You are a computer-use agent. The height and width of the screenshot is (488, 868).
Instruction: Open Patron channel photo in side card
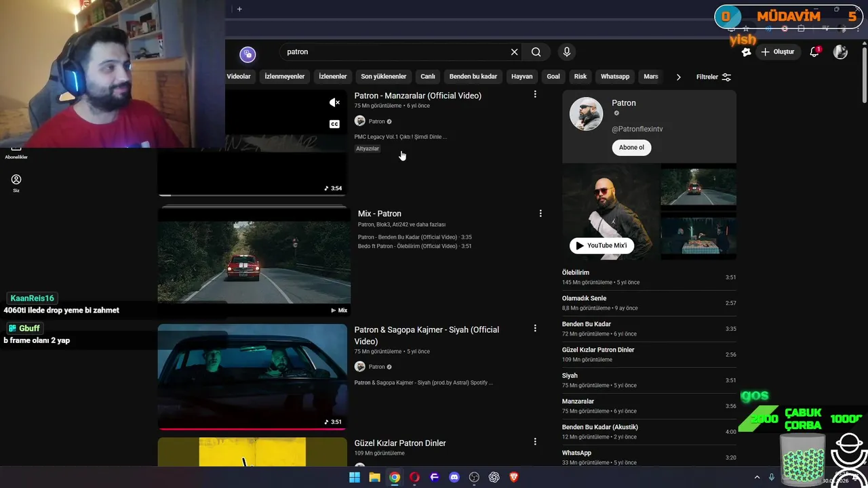(586, 114)
